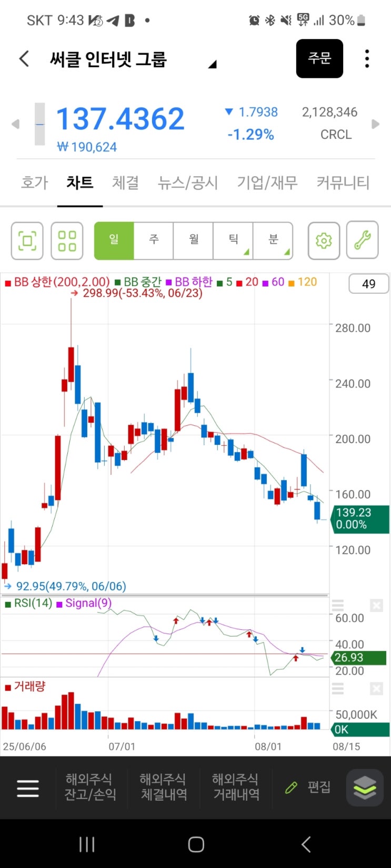The height and width of the screenshot is (868, 391).
Task: Open 해외주식 체결내역
Action: click(164, 787)
